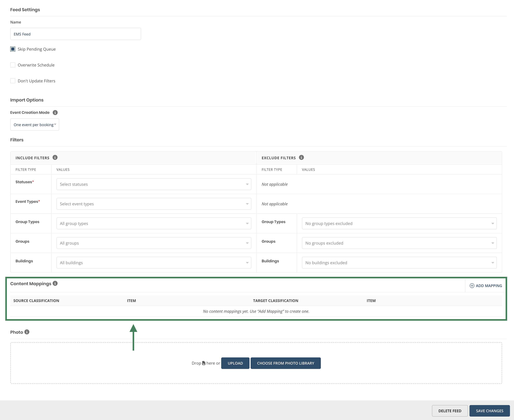Expand the No groups excluded dropdown
514x420 pixels.
pyautogui.click(x=399, y=243)
